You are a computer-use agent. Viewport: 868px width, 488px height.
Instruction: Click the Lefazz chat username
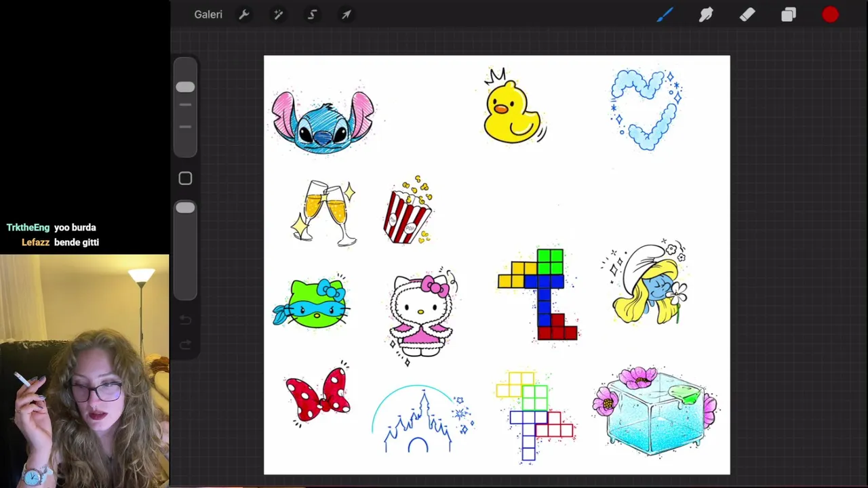[x=35, y=243]
